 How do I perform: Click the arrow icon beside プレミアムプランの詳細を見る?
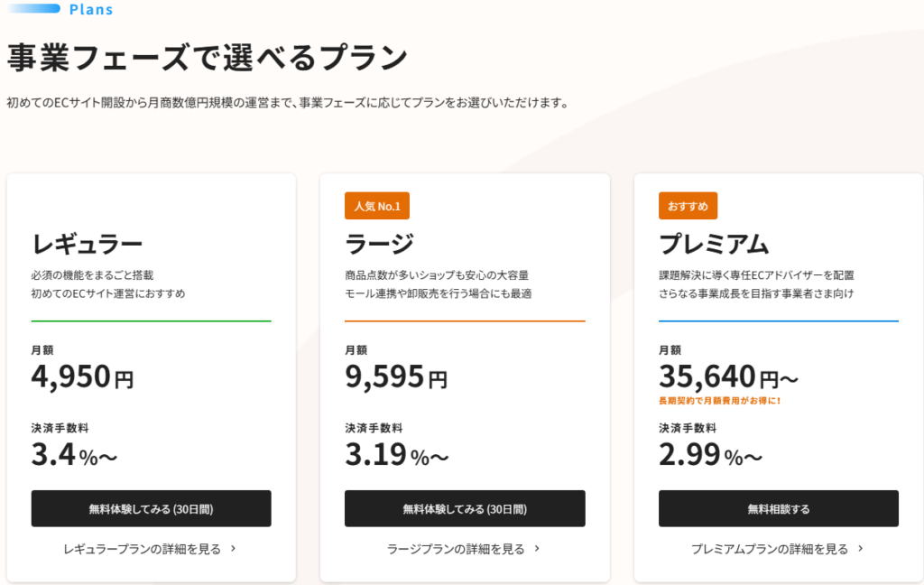click(x=860, y=549)
